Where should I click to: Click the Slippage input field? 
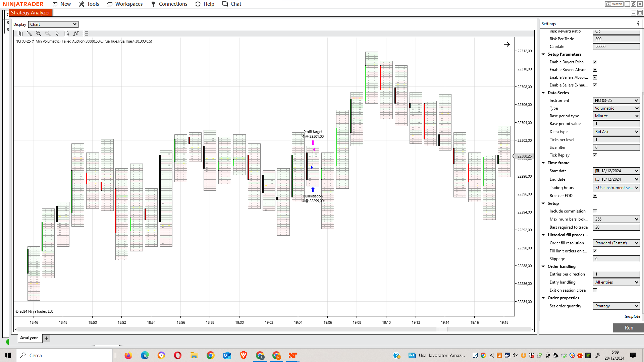coord(616,259)
